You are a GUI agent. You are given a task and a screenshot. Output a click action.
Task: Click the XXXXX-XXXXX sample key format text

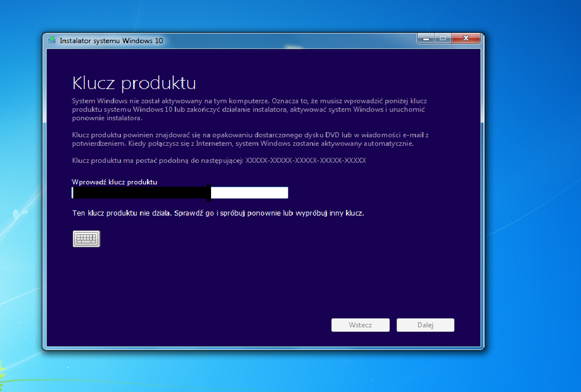coord(306,161)
